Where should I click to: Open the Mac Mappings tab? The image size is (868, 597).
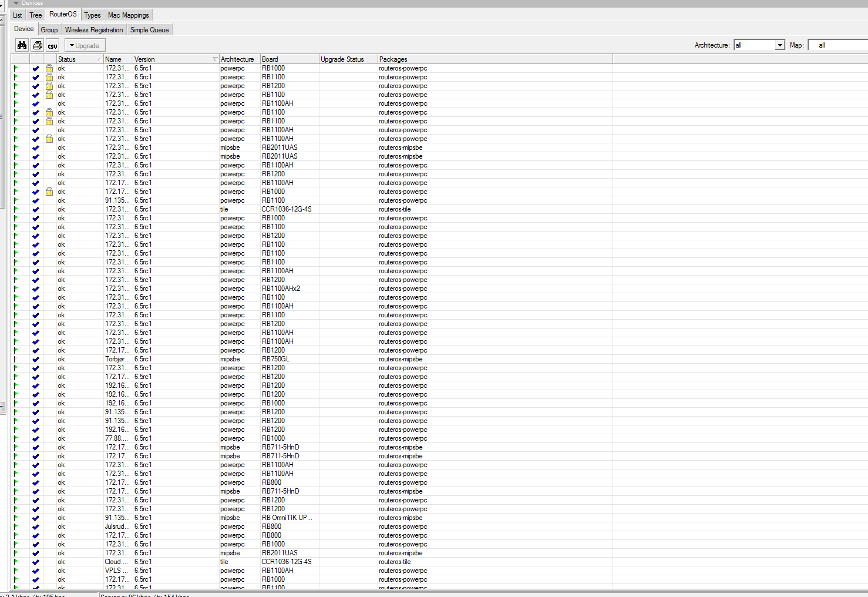129,15
